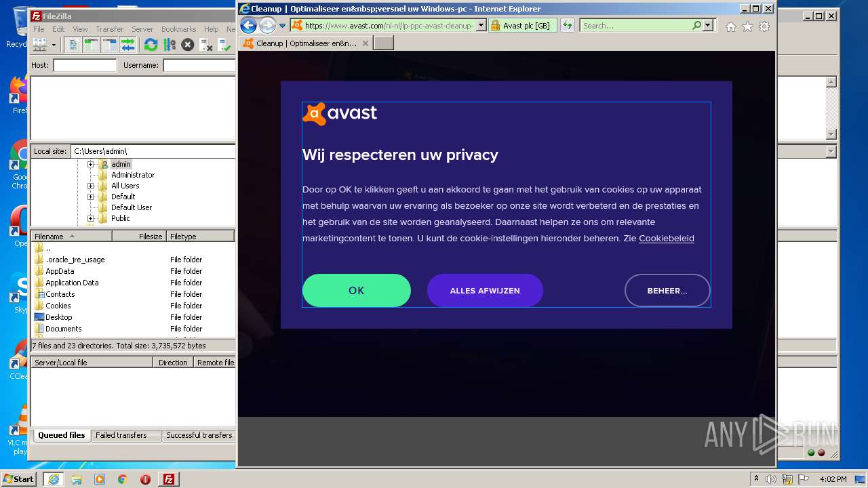
Task: Toggle transfer queue display in FileZilla toolbar
Action: (127, 45)
